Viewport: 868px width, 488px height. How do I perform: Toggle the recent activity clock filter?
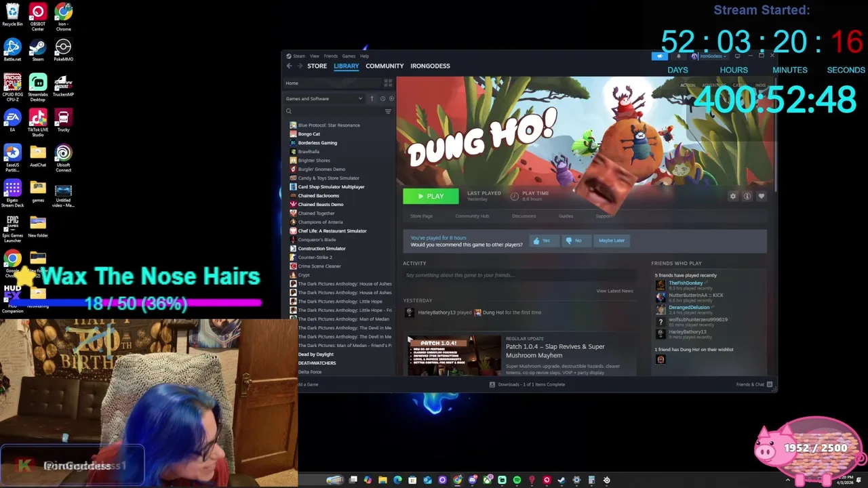coord(382,98)
